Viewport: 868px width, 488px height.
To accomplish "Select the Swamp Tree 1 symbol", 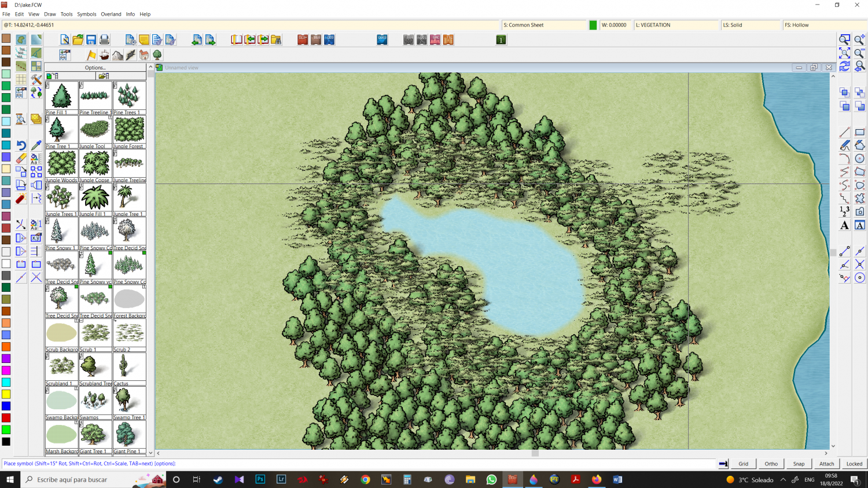I will tap(130, 403).
